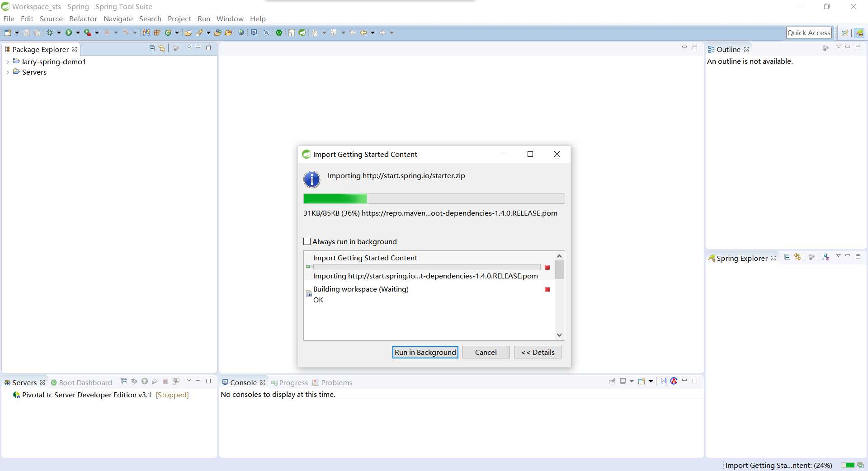Click the Open Perspective icon
This screenshot has width=868, height=471.
click(844, 33)
